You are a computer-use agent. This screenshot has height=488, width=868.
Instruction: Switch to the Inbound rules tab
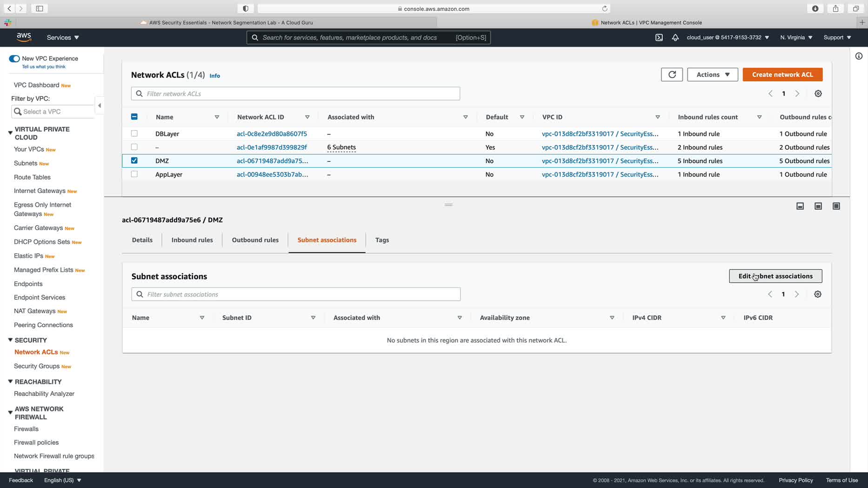(192, 240)
